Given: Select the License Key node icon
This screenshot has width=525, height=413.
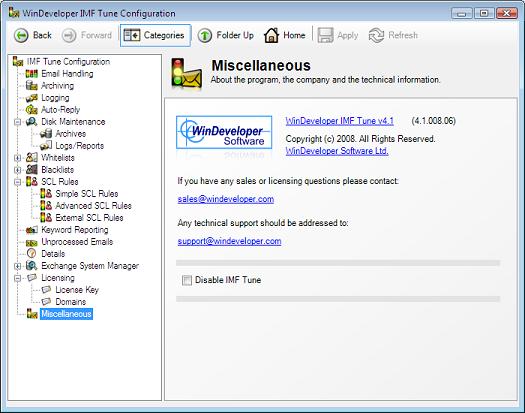Looking at the screenshot, I should click(x=46, y=290).
